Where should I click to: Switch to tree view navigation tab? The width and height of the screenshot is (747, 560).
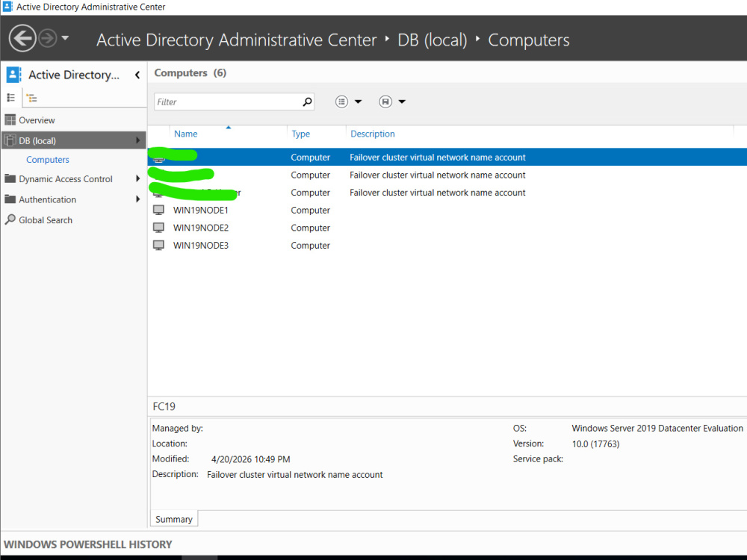31,98
